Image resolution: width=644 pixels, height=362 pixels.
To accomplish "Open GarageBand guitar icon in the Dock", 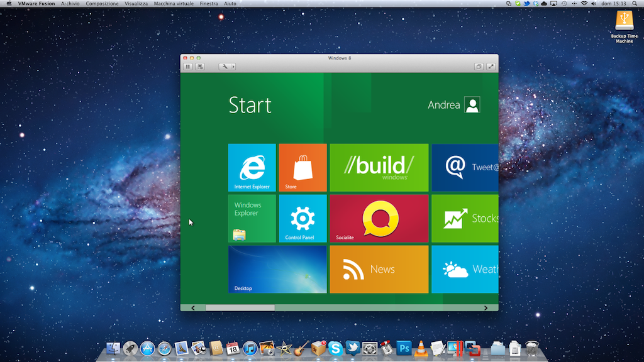I will point(301,348).
